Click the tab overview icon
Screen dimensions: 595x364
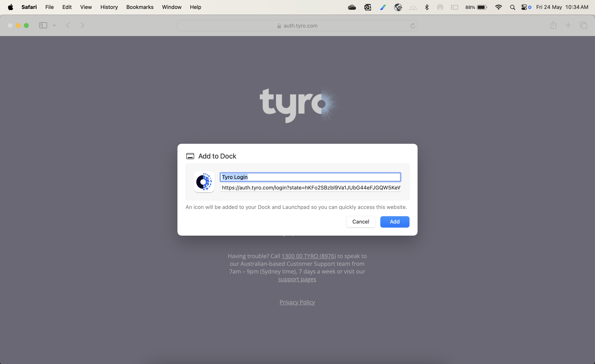click(584, 25)
